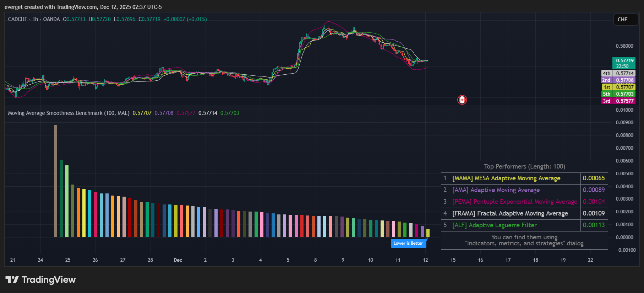Click the CADCHF · 1h · OANDA symbol title
Viewport: 644px width, 293px height.
(x=34, y=19)
